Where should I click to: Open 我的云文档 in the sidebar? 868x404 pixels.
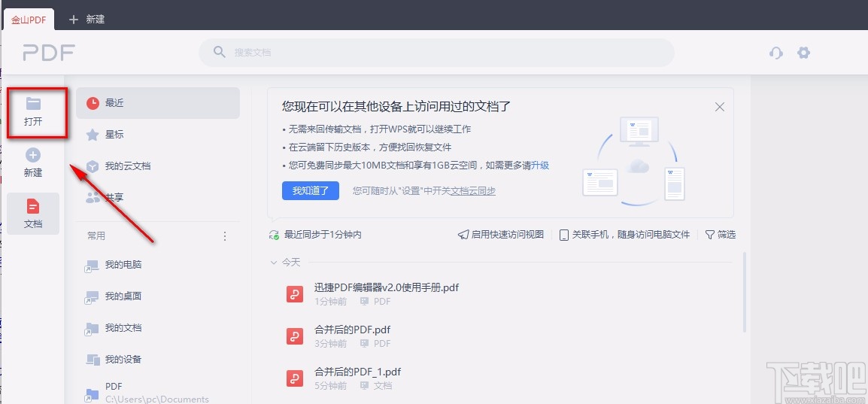[158, 166]
